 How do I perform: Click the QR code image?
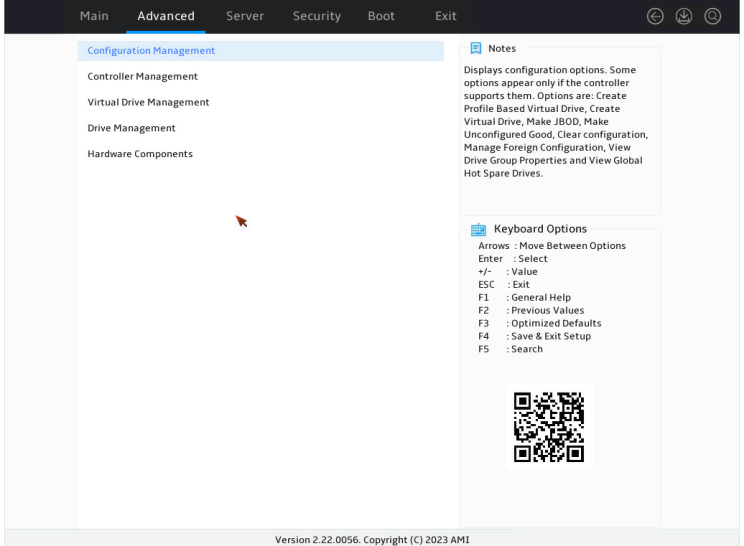coord(549,427)
